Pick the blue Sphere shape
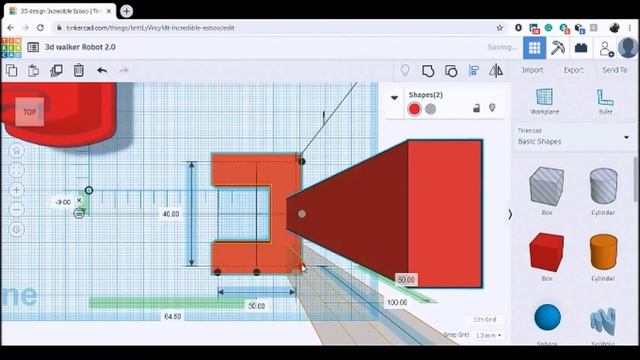Image resolution: width=640 pixels, height=360 pixels. 547,318
